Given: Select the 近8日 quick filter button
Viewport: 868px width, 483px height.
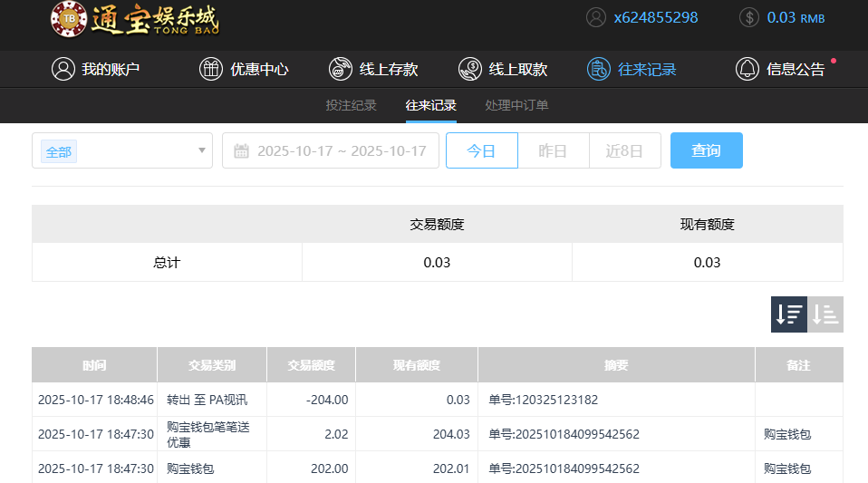Looking at the screenshot, I should (x=624, y=150).
